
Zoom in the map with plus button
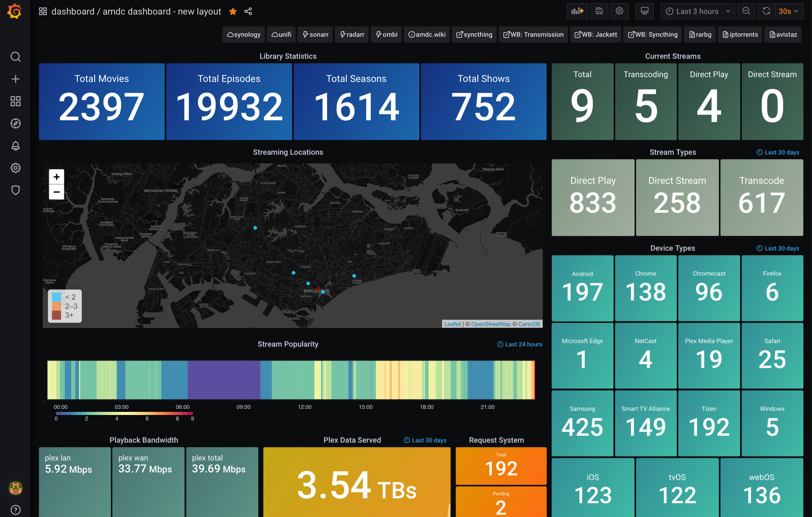click(x=56, y=176)
